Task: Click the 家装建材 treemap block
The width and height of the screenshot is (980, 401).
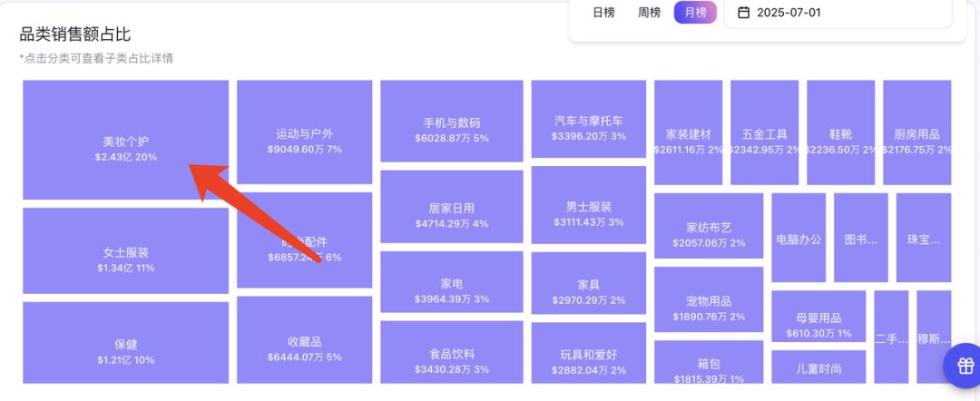Action: click(688, 132)
